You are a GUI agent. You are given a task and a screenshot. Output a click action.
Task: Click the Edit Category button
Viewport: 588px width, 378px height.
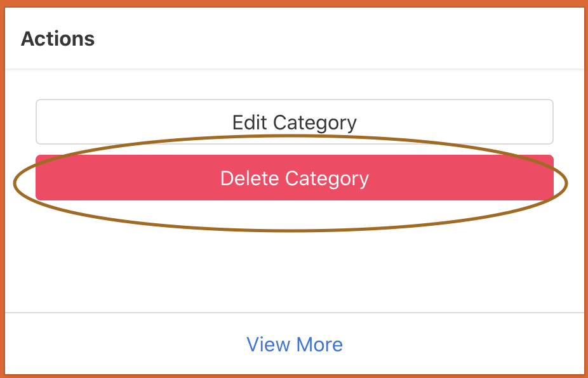coord(294,121)
